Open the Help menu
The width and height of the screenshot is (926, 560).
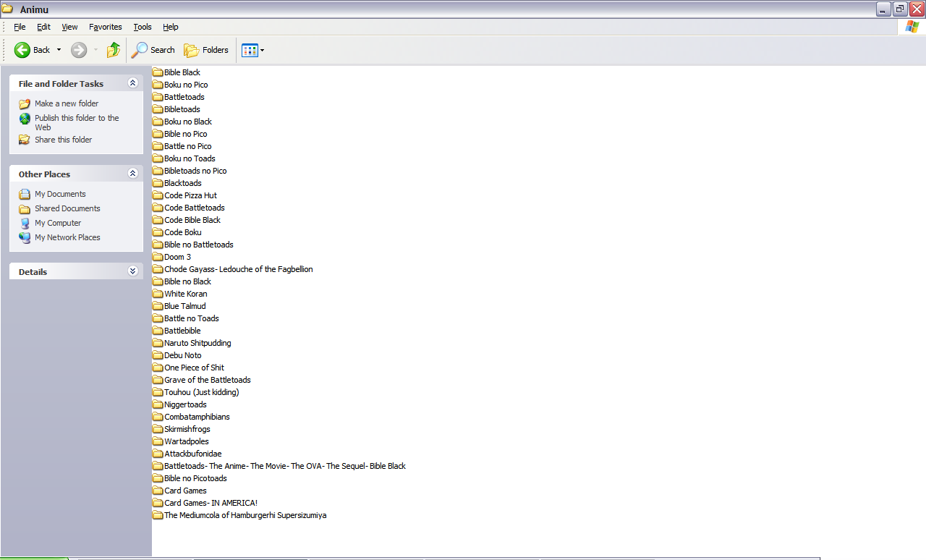171,27
